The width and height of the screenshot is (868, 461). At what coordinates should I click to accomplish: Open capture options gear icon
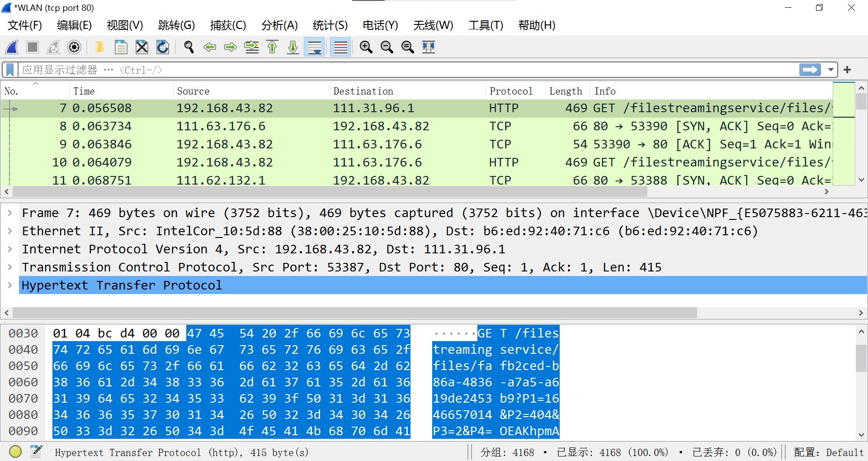click(x=74, y=47)
